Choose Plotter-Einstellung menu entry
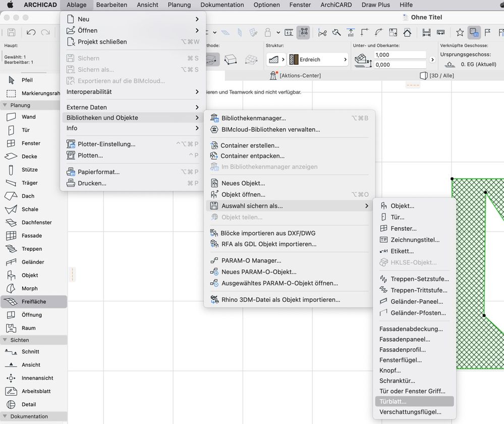Viewport: 504px width, 424px height. (x=133, y=144)
